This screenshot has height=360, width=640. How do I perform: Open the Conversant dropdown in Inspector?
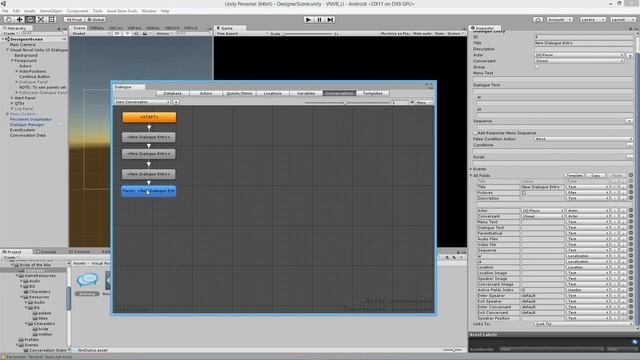(x=579, y=61)
